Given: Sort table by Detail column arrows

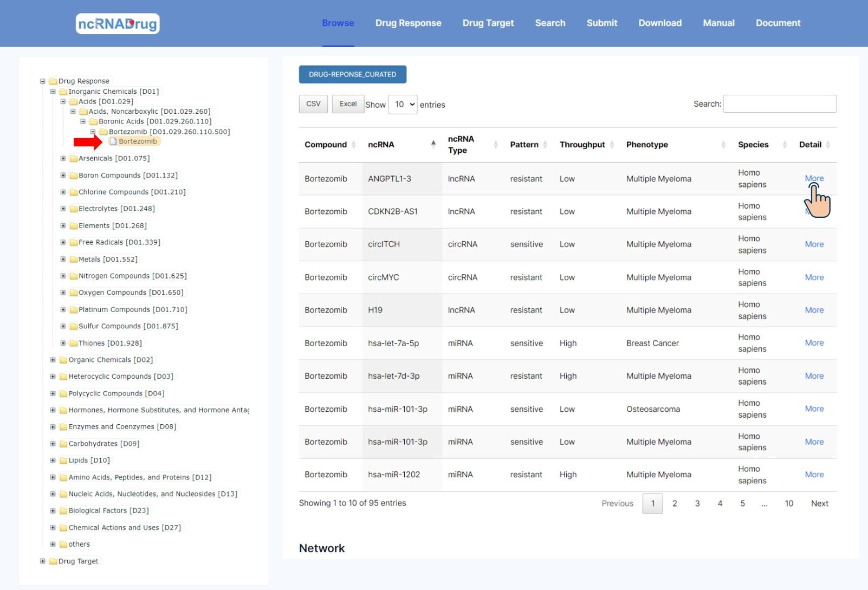Looking at the screenshot, I should point(828,145).
